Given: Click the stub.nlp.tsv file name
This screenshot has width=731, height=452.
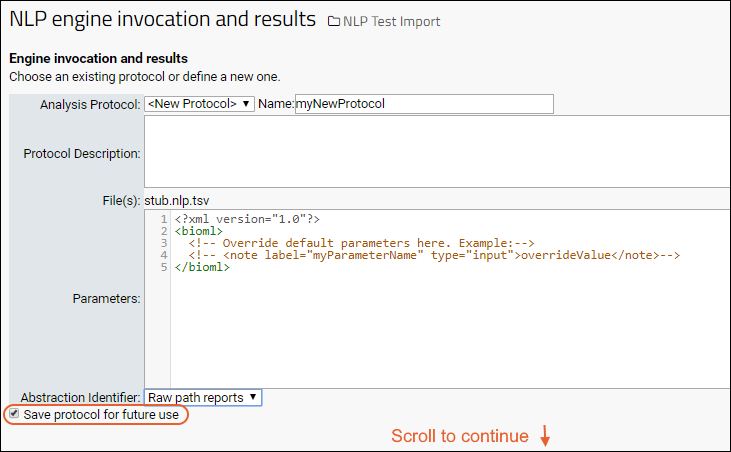Looking at the screenshot, I should pyautogui.click(x=177, y=201).
